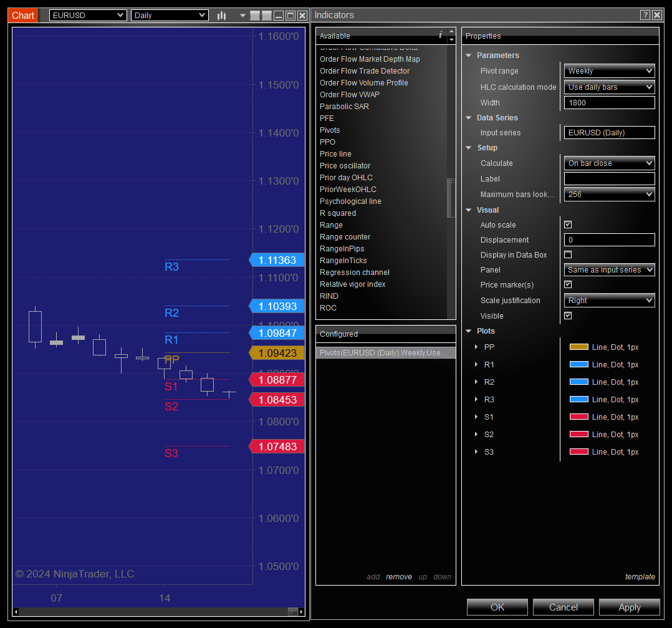The width and height of the screenshot is (672, 628).
Task: Click the Label input field
Action: coord(610,179)
